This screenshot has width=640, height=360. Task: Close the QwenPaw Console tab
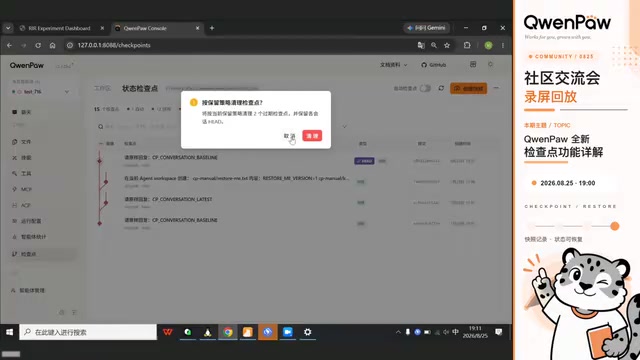click(198, 28)
